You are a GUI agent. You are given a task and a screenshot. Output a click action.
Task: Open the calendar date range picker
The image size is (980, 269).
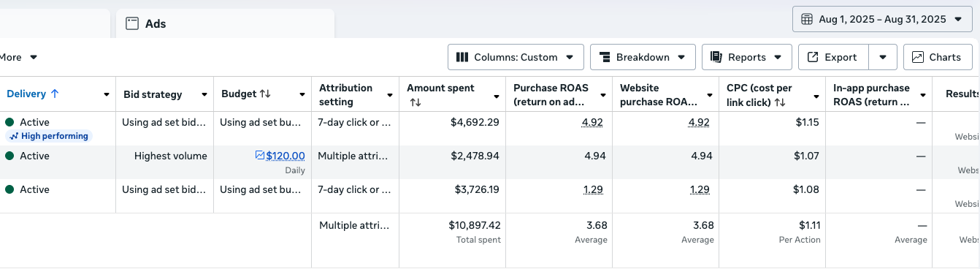pos(882,19)
